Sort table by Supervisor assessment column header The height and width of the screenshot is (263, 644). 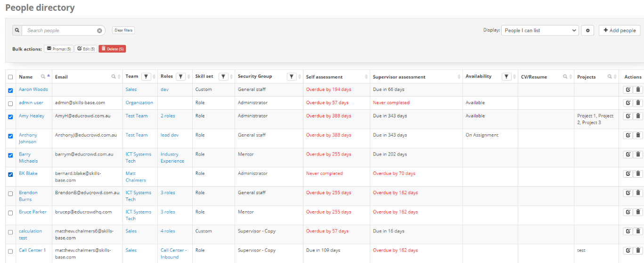399,77
